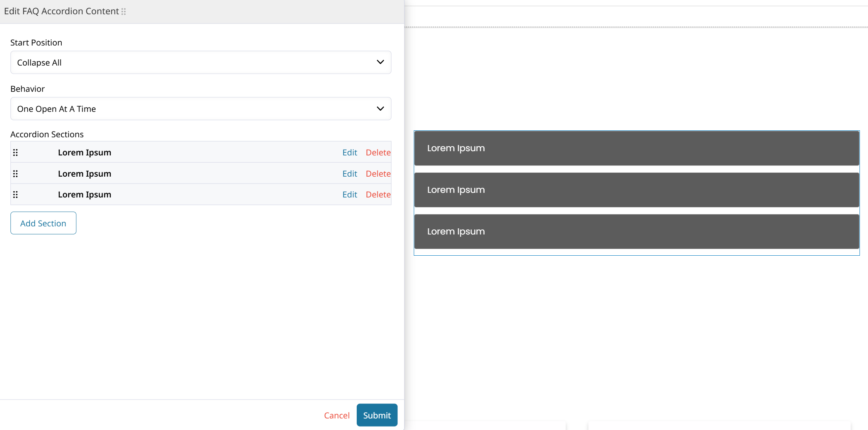Delete the third Lorem Ipsum section
Screen dimensions: 868x430
pyautogui.click(x=378, y=195)
